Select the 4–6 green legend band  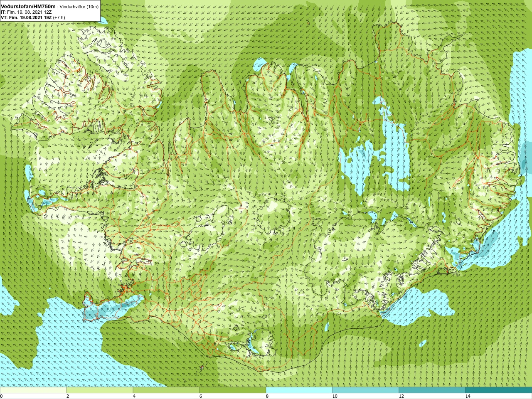click(x=166, y=390)
